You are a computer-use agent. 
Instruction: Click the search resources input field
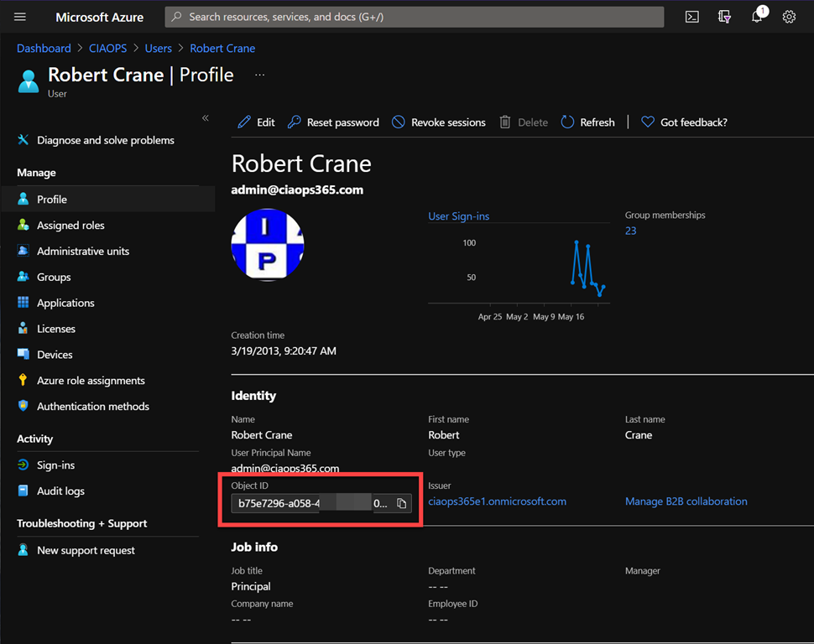[x=415, y=17]
